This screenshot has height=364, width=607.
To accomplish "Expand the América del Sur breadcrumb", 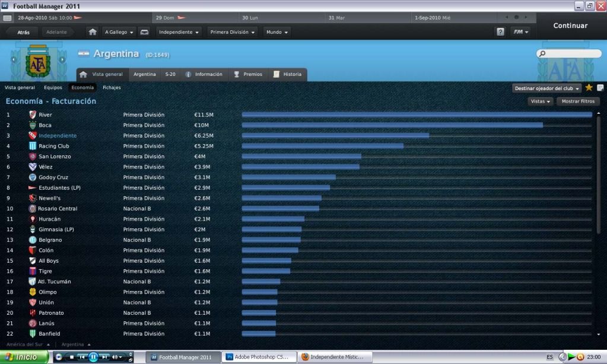I will click(x=28, y=344).
